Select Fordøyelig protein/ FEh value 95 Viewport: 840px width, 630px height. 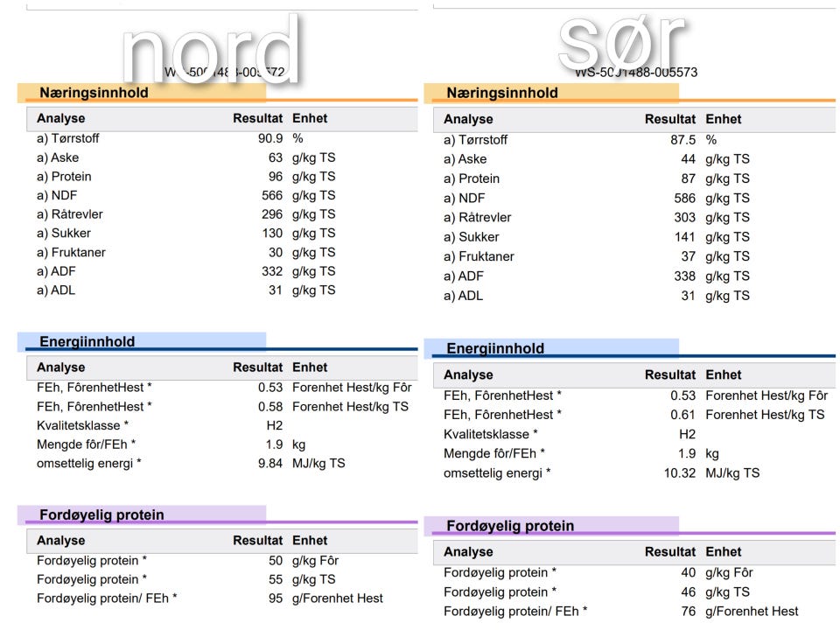coord(276,598)
